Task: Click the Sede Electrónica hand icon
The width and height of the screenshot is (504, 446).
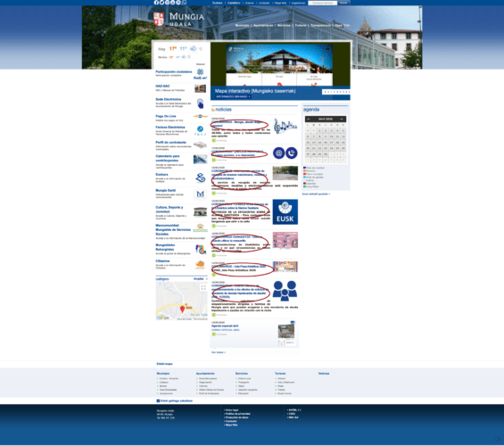Action: click(200, 103)
